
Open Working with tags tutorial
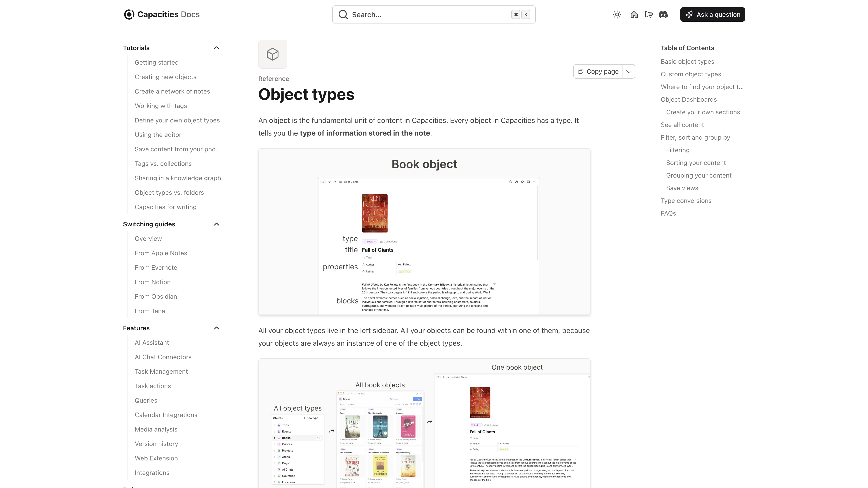click(161, 106)
